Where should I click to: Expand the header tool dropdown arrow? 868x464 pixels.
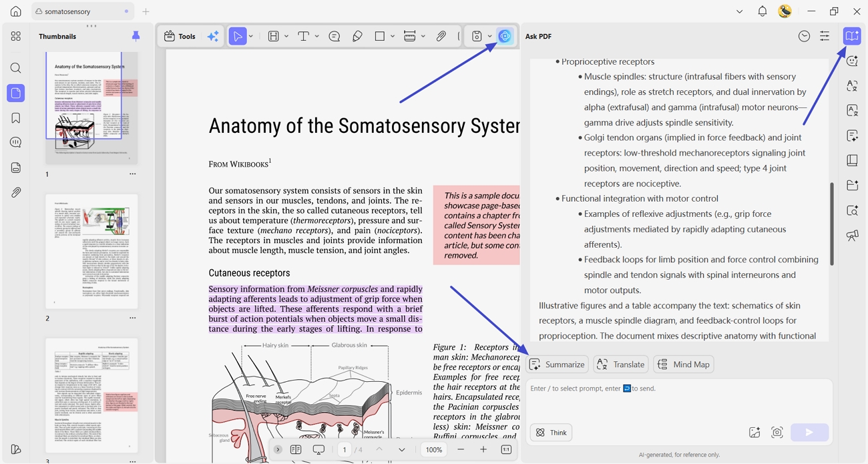(x=286, y=37)
